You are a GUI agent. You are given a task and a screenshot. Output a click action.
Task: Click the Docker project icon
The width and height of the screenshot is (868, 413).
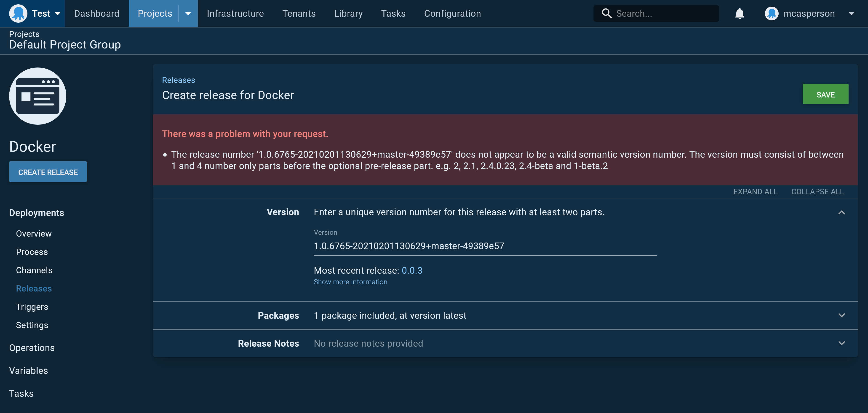[x=37, y=96]
